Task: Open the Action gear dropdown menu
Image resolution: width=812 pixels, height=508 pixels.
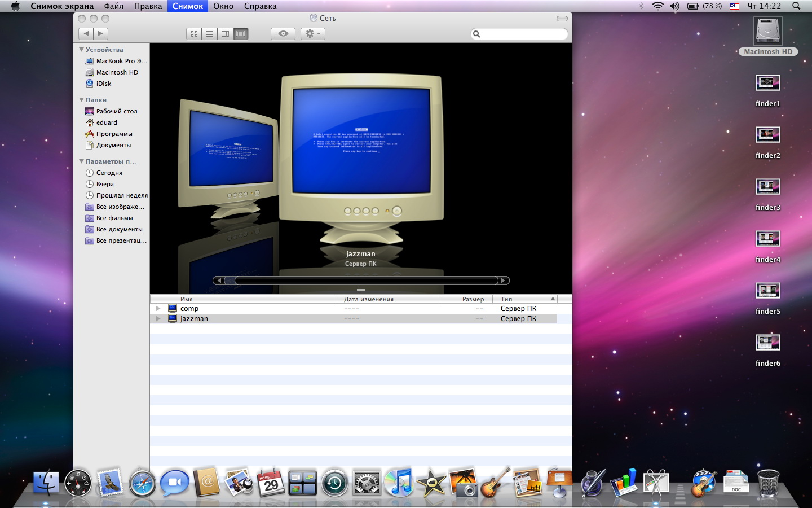Action: coord(312,34)
